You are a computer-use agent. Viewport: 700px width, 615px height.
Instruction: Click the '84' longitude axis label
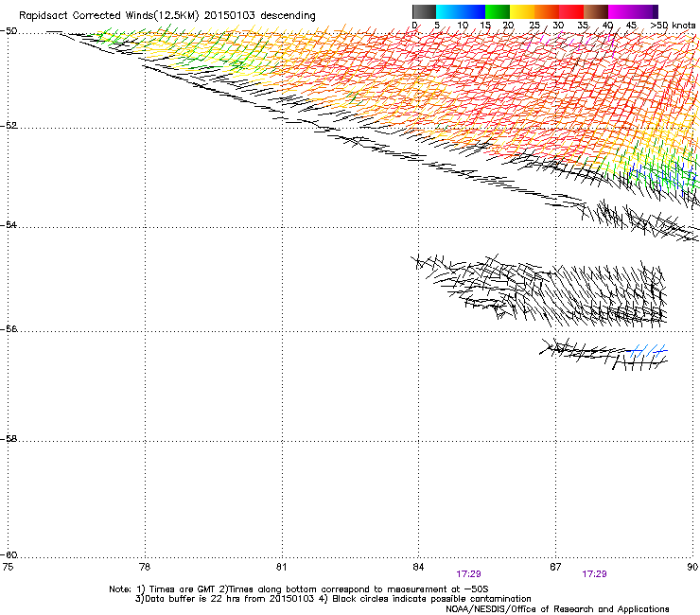(418, 567)
